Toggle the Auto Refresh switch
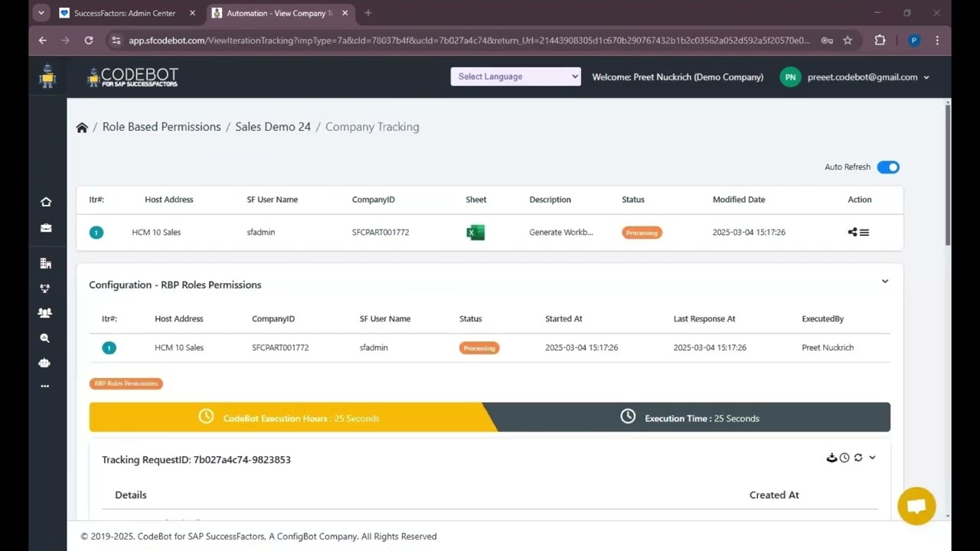 888,167
